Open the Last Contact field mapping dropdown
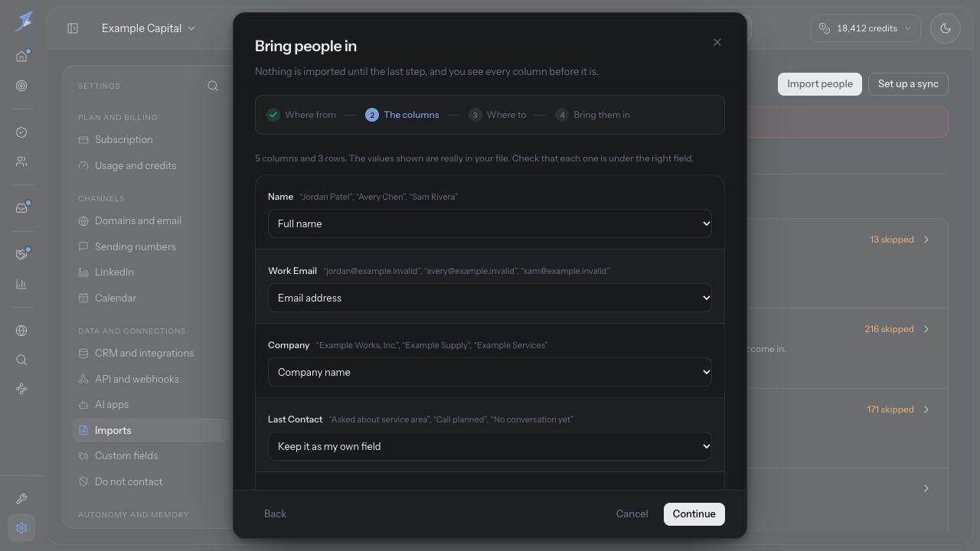The image size is (980, 551). point(490,446)
